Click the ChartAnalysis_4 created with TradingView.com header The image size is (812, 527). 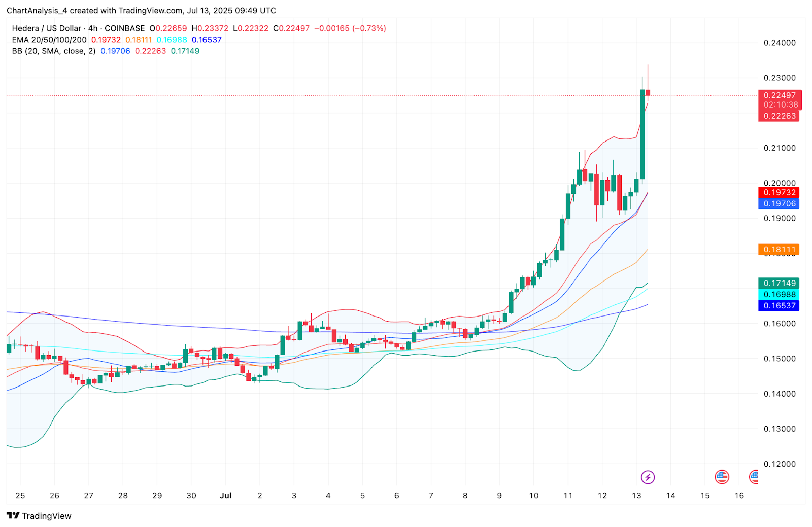click(141, 10)
